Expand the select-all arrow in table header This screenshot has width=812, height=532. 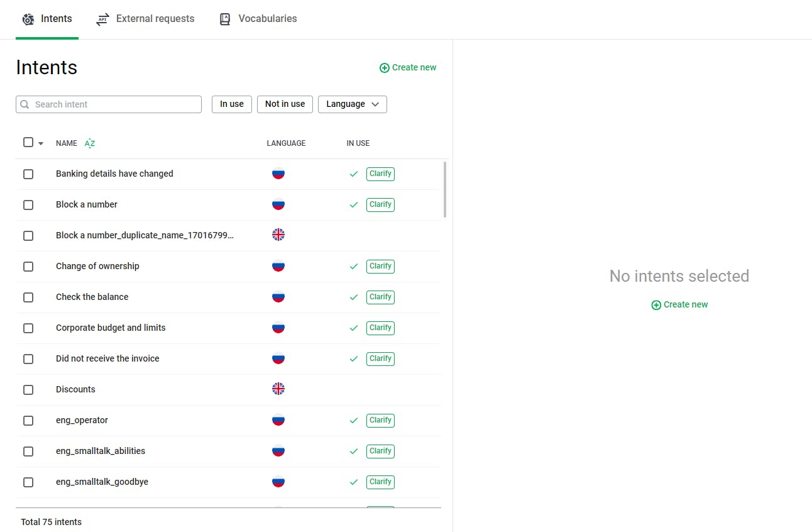point(41,144)
